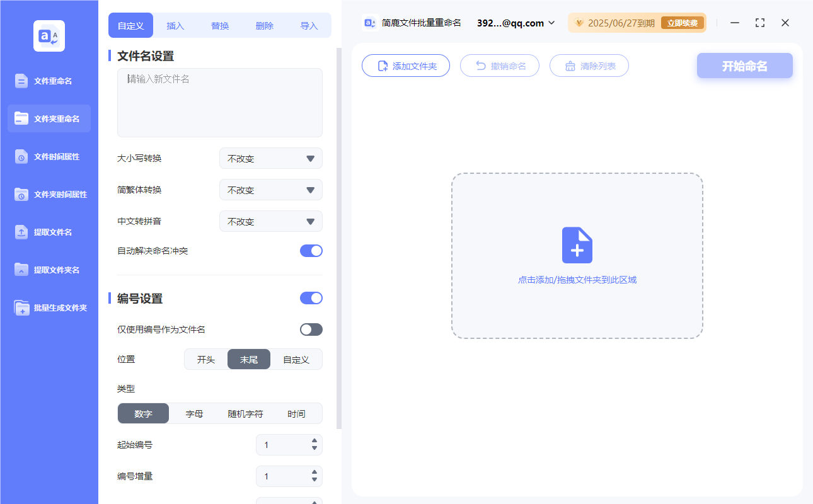Switch to the 替换 tab
Screen dimensions: 813x504
coord(219,25)
